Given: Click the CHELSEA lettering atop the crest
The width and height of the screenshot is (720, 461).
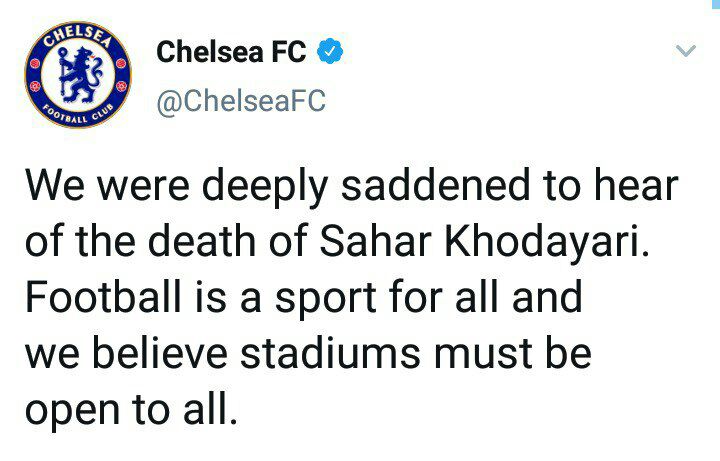Looking at the screenshot, I should 78,36.
